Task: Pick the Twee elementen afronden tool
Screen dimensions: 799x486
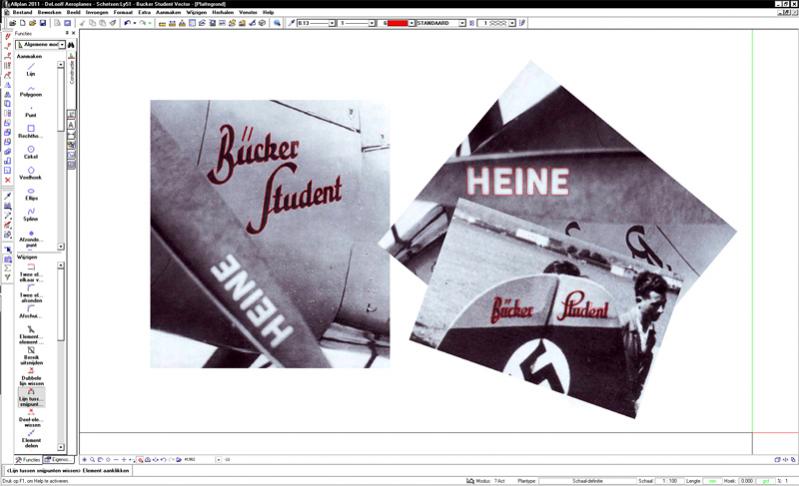Action: pos(31,294)
